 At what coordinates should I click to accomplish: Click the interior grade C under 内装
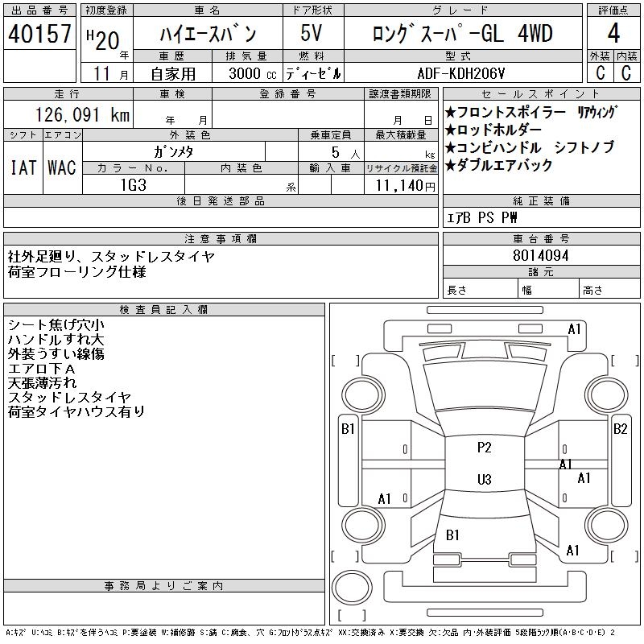(626, 72)
